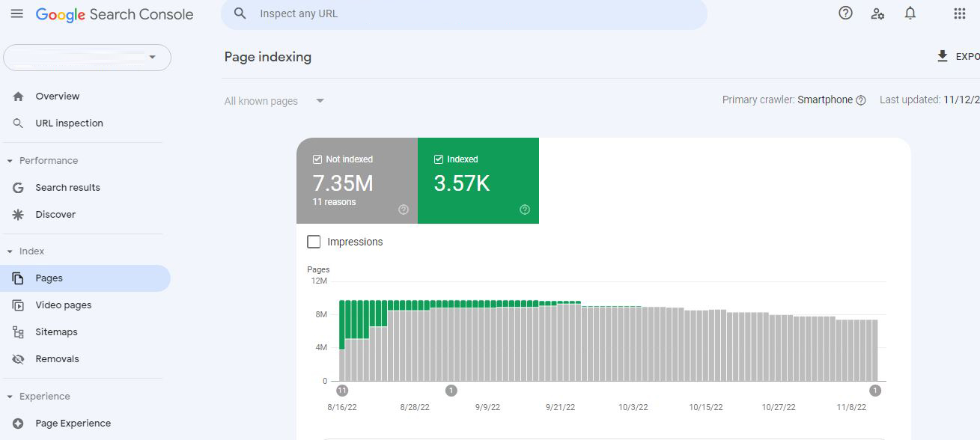This screenshot has width=980, height=440.
Task: Uncheck the Indexed checkbox
Action: pyautogui.click(x=439, y=159)
